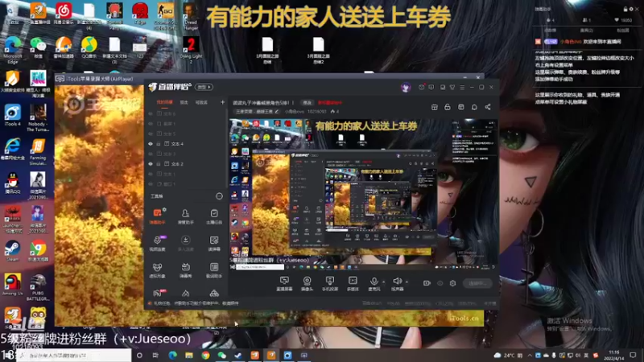Expand the microphone options arrow
This screenshot has width=644, height=362.
384,282
